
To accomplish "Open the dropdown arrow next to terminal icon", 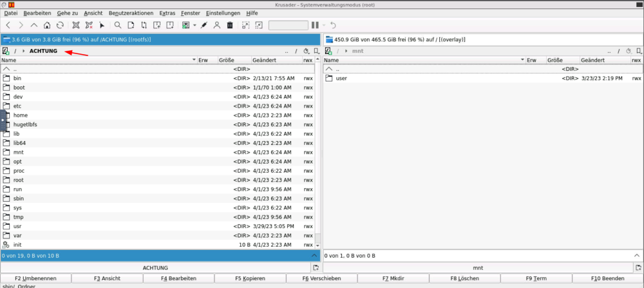I will (x=194, y=26).
